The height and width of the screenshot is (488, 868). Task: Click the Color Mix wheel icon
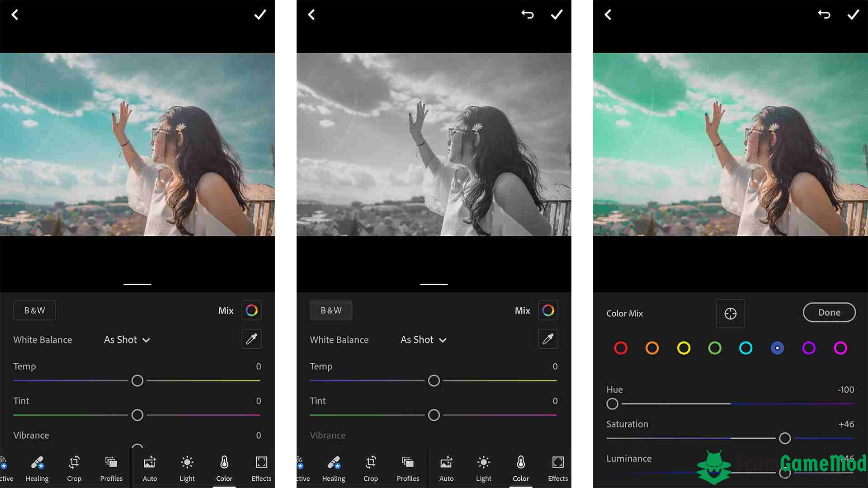[x=251, y=310]
